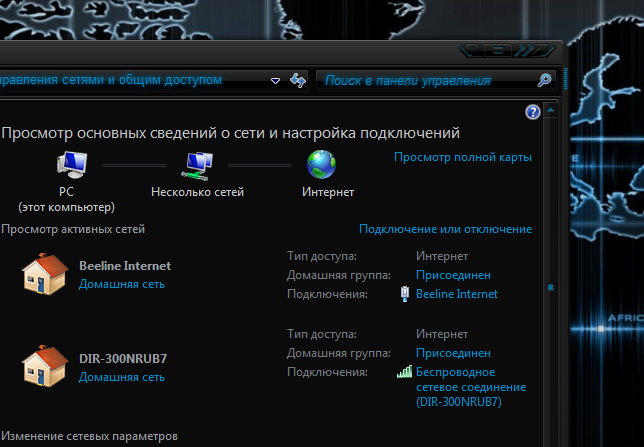Click 'Присоединен' homegroup link for DIR-300NRUB7
Image resolution: width=644 pixels, height=447 pixels.
point(453,353)
